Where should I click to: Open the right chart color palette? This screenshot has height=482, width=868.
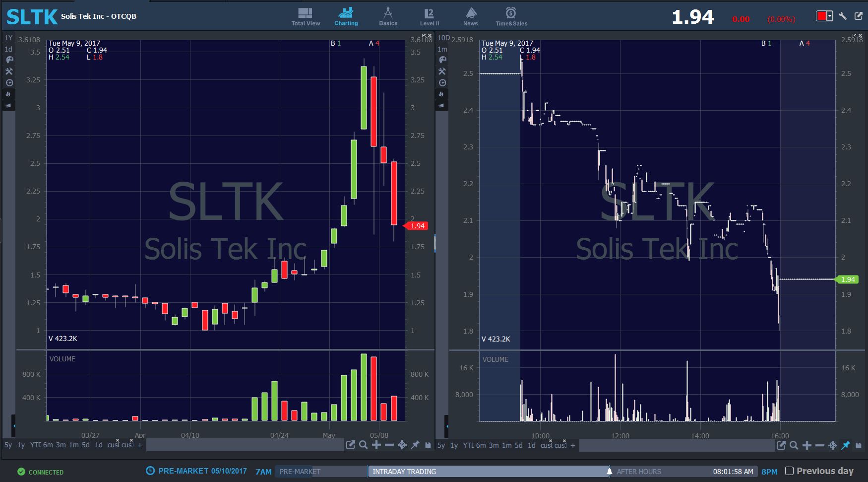(442, 60)
